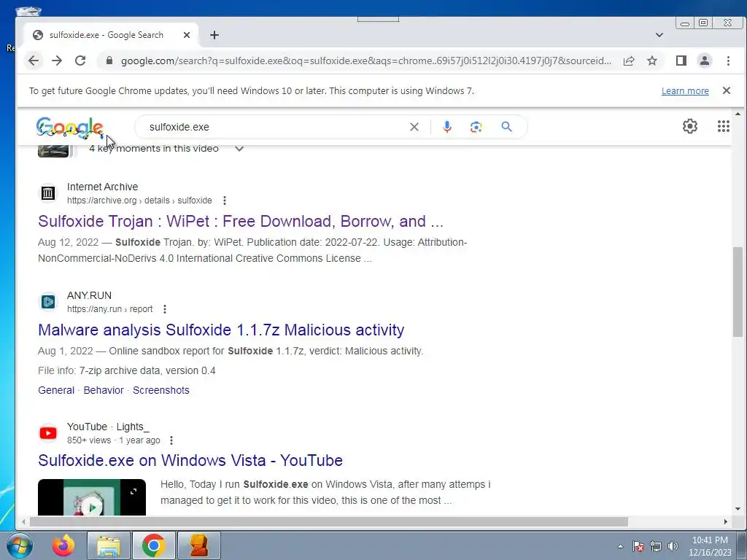Submit search with magnifying glass

coord(506,127)
